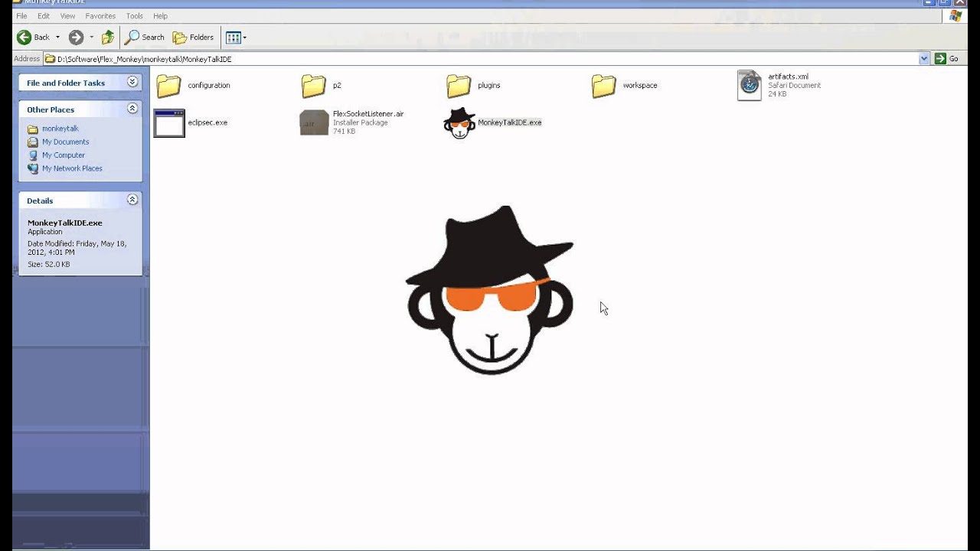The image size is (980, 551).
Task: Collapse the Details panel
Action: [132, 200]
